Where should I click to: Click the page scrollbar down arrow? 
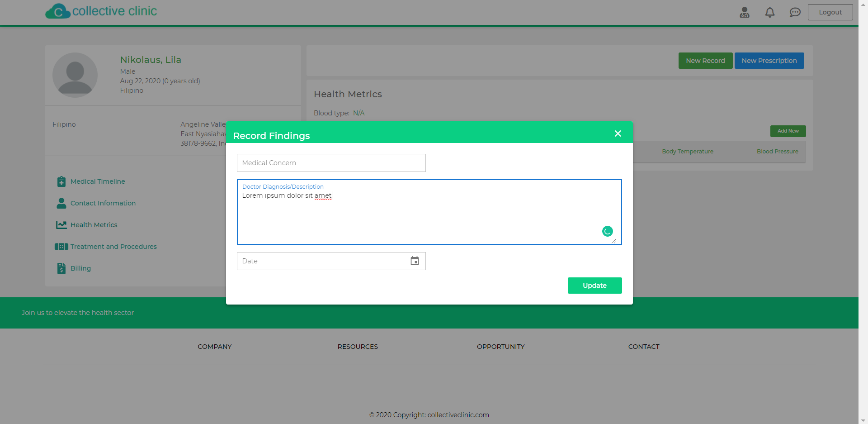pyautogui.click(x=863, y=420)
